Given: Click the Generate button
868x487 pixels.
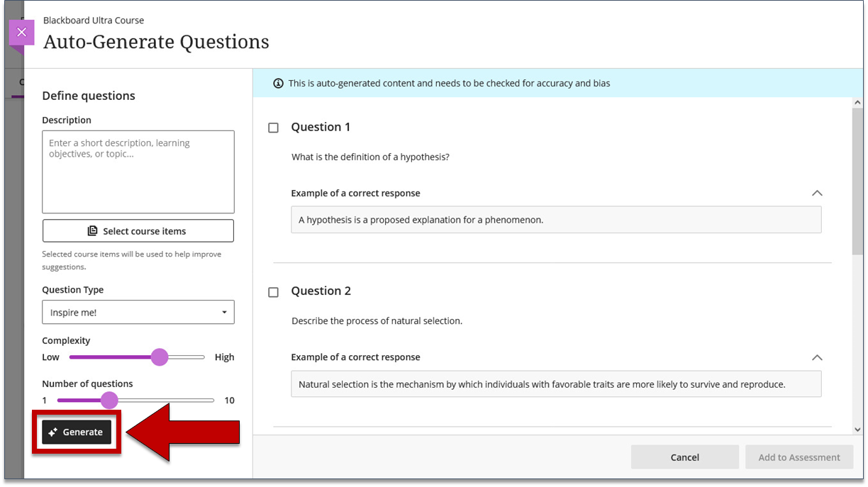Looking at the screenshot, I should pyautogui.click(x=77, y=432).
